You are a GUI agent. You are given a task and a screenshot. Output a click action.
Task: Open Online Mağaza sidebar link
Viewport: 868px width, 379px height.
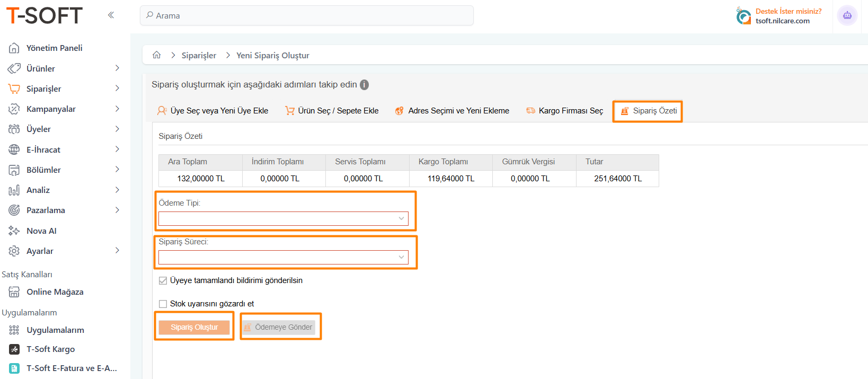pyautogui.click(x=55, y=292)
